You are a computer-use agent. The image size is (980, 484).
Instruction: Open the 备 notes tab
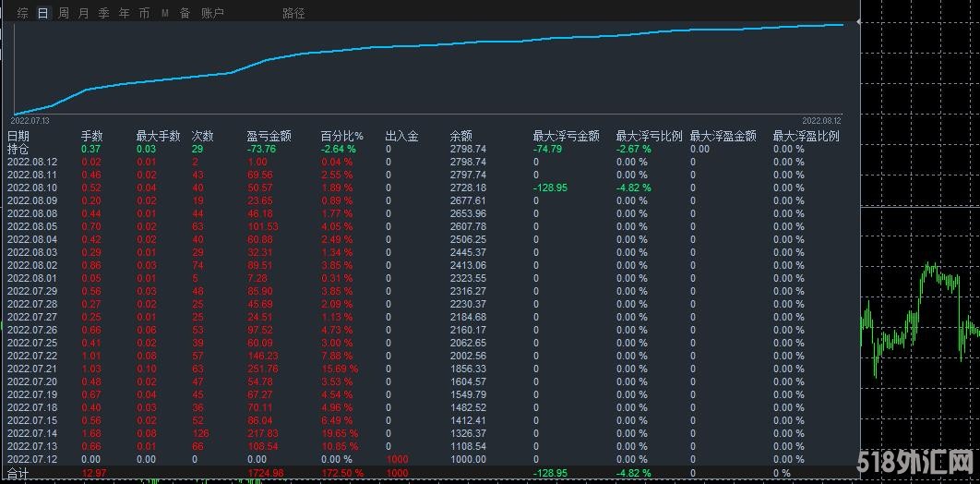185,13
